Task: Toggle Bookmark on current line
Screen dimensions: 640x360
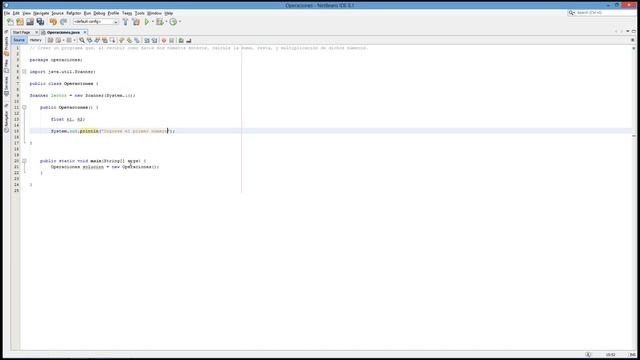Action: [137, 40]
